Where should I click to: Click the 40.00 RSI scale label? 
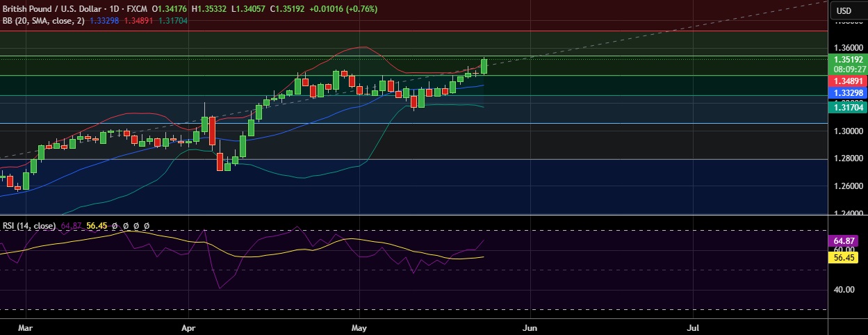(x=844, y=290)
